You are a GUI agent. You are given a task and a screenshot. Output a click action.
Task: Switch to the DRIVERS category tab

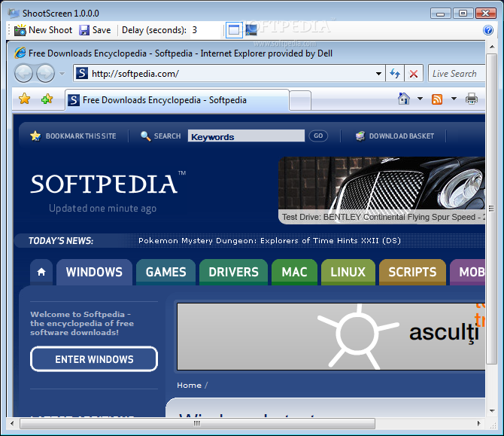tap(233, 273)
